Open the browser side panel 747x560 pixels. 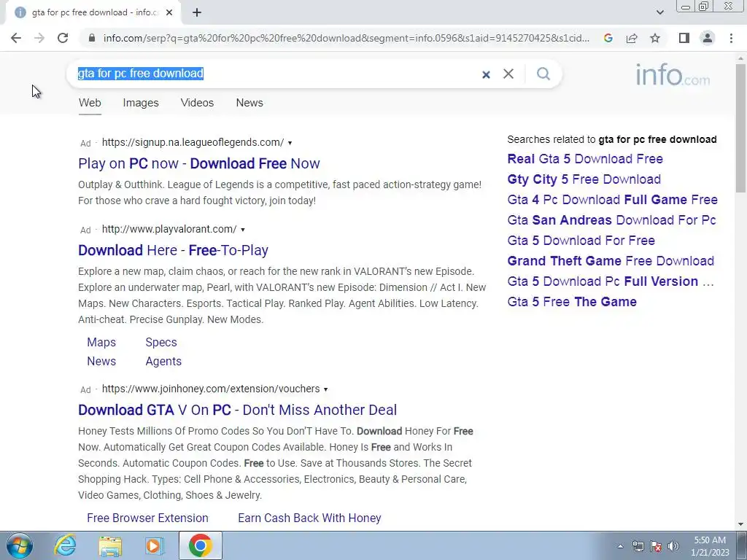684,38
